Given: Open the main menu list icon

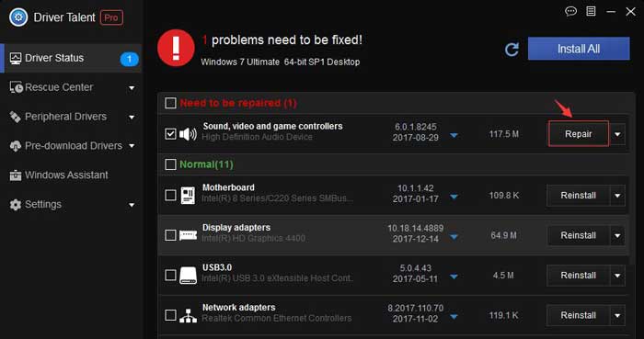Looking at the screenshot, I should pyautogui.click(x=591, y=11).
